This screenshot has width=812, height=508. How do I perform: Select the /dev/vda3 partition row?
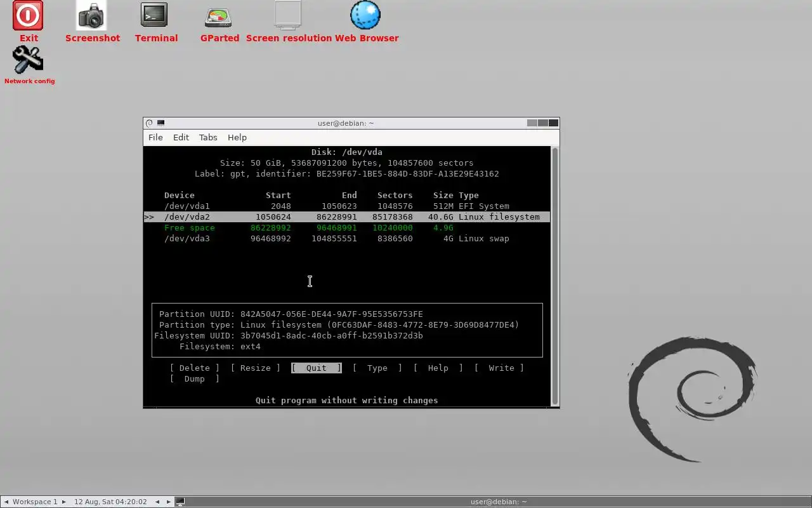click(x=347, y=239)
